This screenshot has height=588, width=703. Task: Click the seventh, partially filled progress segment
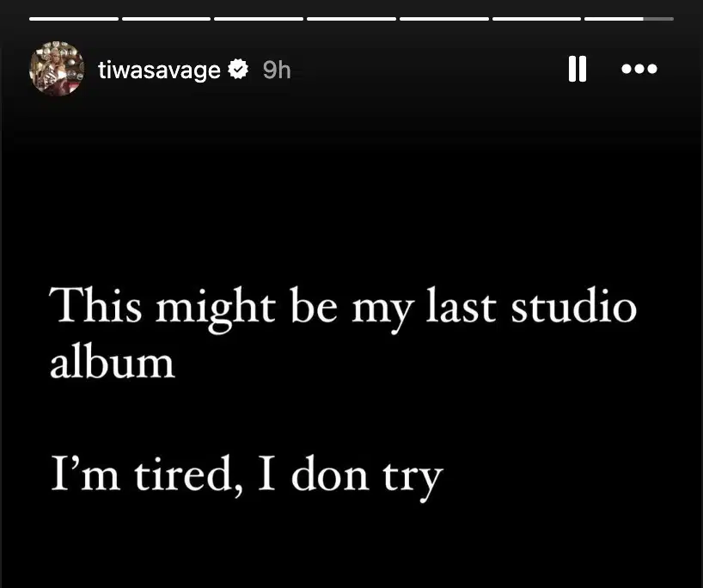(614, 18)
